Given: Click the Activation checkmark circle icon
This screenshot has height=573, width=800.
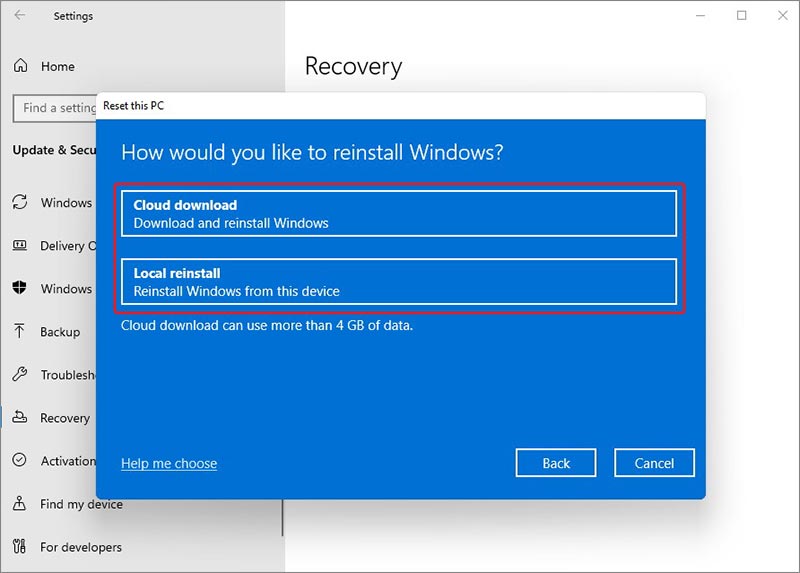Looking at the screenshot, I should (19, 460).
